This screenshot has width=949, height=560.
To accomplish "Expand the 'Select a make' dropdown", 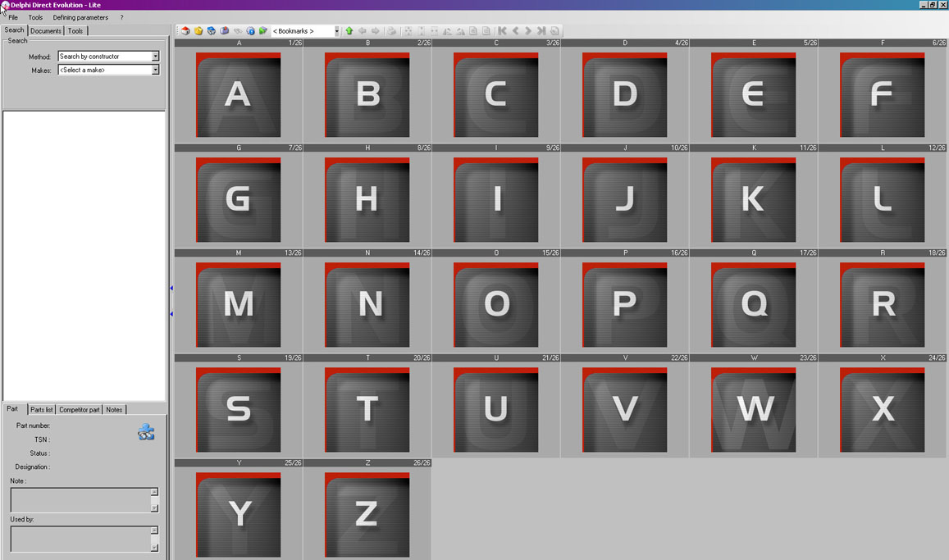I will (155, 71).
